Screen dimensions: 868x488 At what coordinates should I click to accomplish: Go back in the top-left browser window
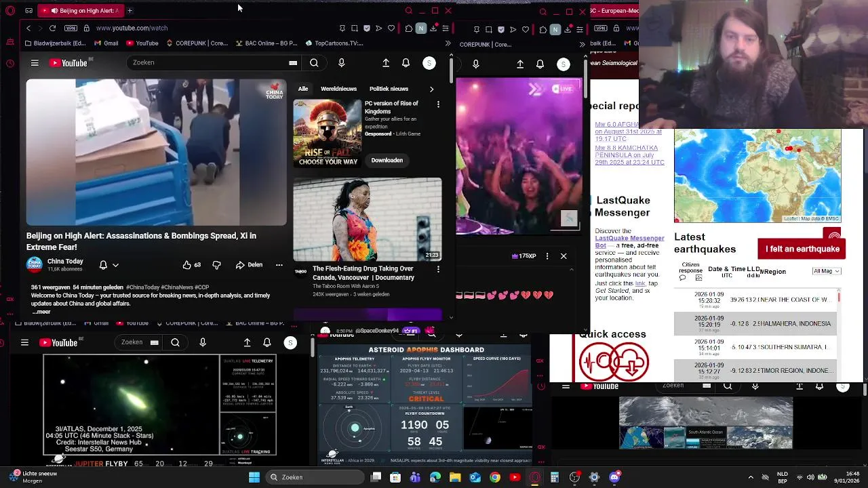[28, 28]
